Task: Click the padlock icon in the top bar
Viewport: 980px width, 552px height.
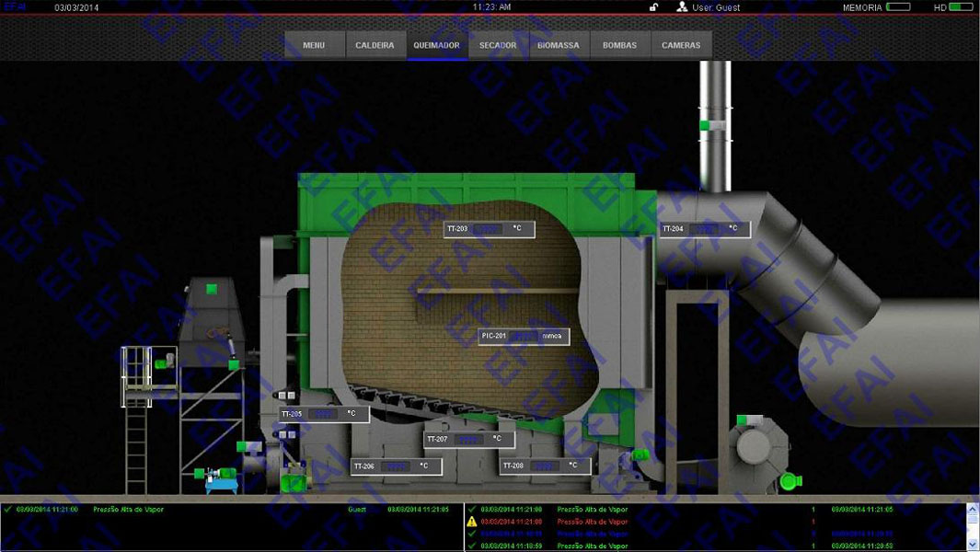Action: click(653, 7)
